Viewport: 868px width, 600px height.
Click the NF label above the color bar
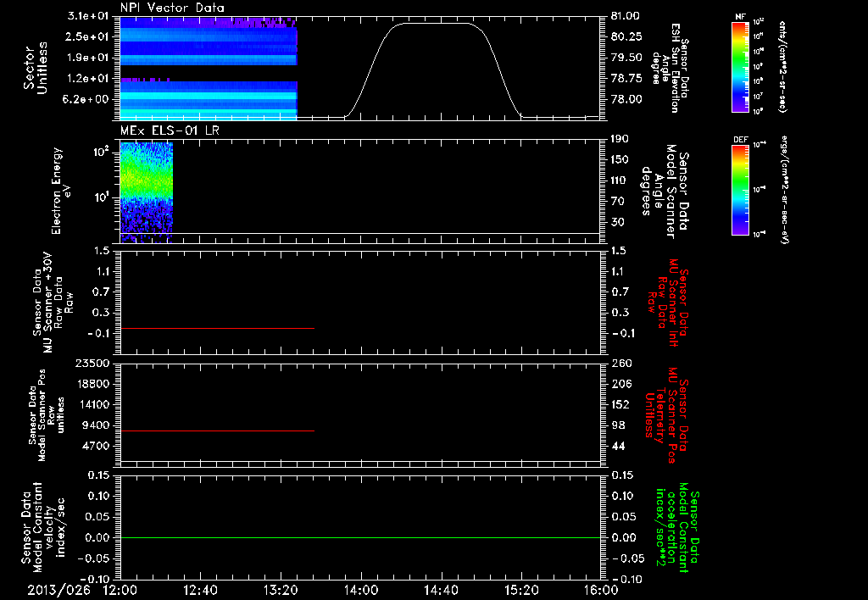pos(740,17)
